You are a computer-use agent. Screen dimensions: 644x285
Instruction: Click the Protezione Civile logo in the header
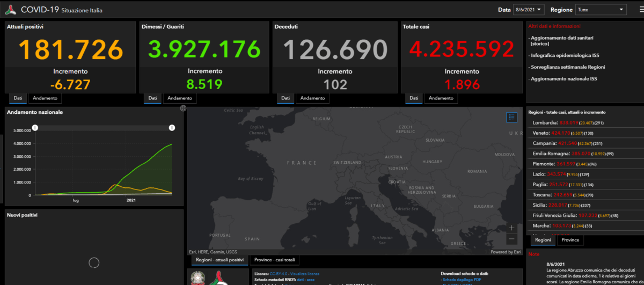click(10, 10)
